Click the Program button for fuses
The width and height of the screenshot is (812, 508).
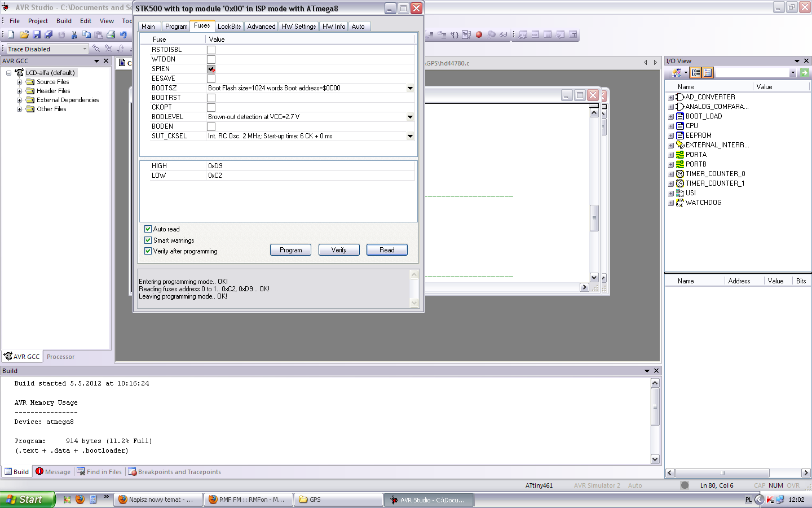[x=290, y=250]
